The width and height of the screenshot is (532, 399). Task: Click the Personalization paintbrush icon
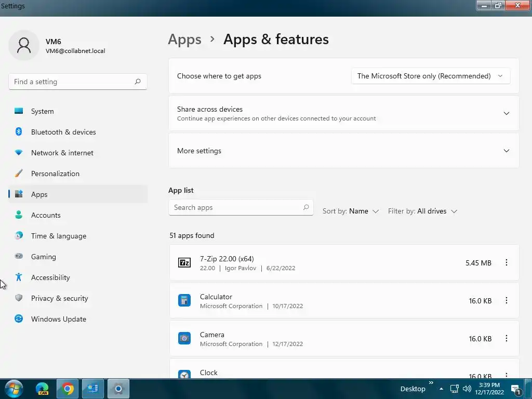[x=19, y=174]
